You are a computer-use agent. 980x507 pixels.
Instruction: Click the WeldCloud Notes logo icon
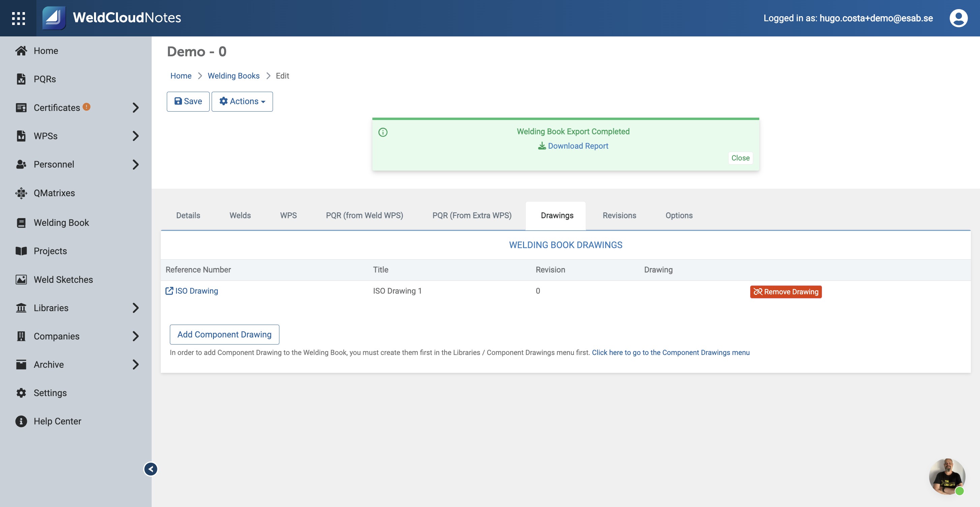point(54,18)
